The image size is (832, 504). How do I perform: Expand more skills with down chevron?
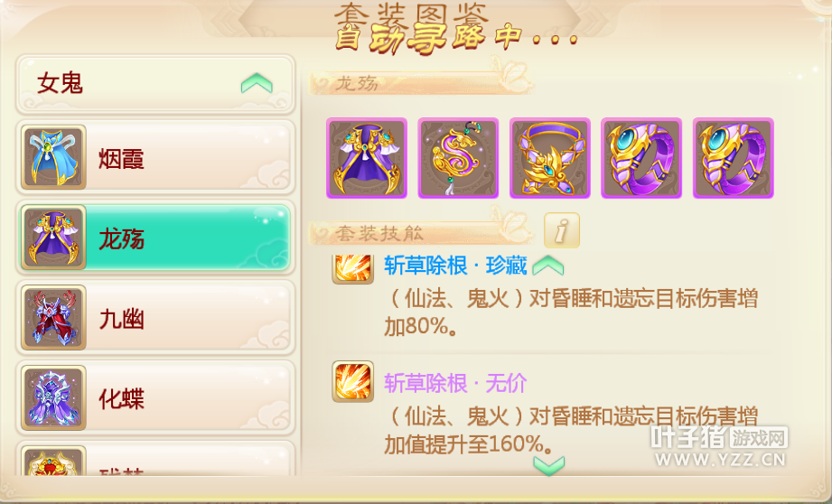coord(548,466)
